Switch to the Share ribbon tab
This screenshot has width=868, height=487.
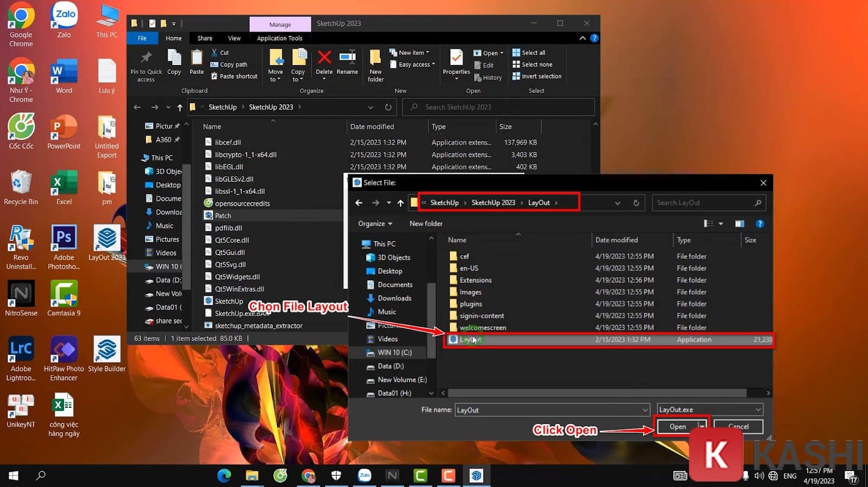click(x=205, y=38)
